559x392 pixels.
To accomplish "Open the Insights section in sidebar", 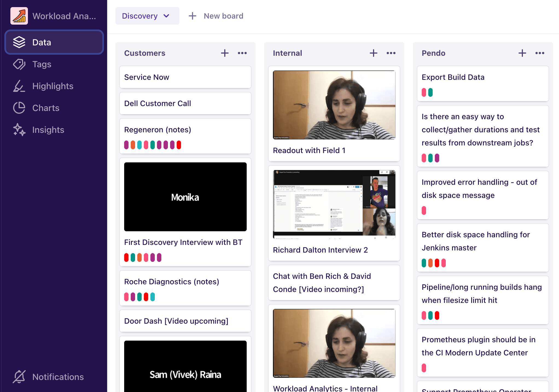I will [x=54, y=130].
